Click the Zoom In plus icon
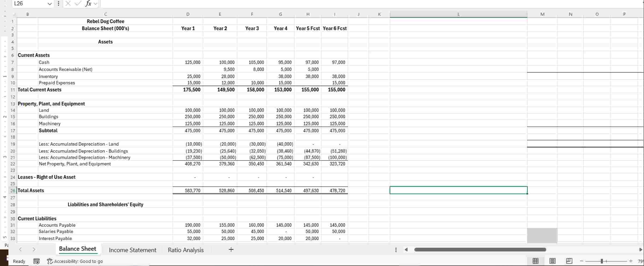This screenshot has height=266, width=644. 631,261
